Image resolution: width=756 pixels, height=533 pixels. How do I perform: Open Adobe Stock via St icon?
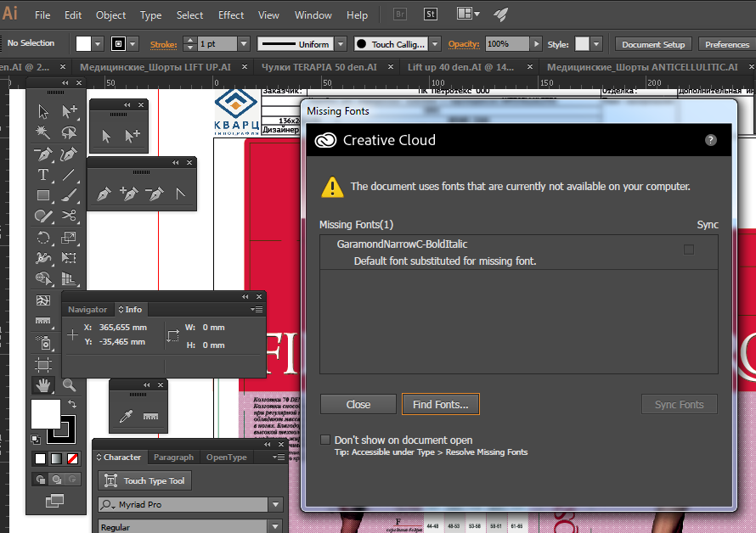coord(431,14)
